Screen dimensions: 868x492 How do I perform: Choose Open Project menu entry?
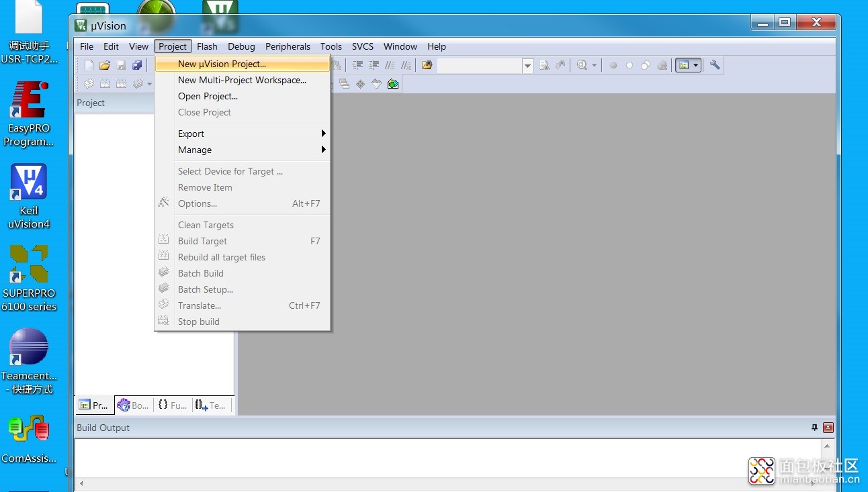pos(243,96)
